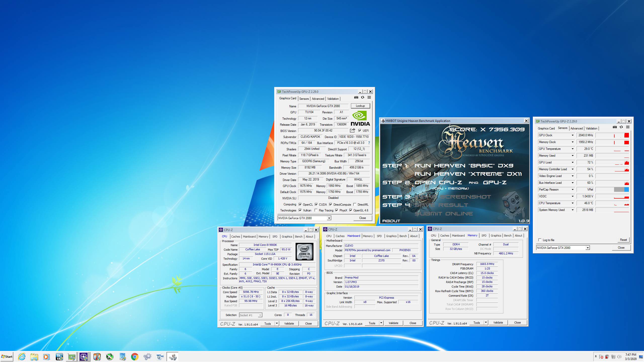Click the gears settings icon on taskbar
The image size is (644, 362).
pos(147,356)
